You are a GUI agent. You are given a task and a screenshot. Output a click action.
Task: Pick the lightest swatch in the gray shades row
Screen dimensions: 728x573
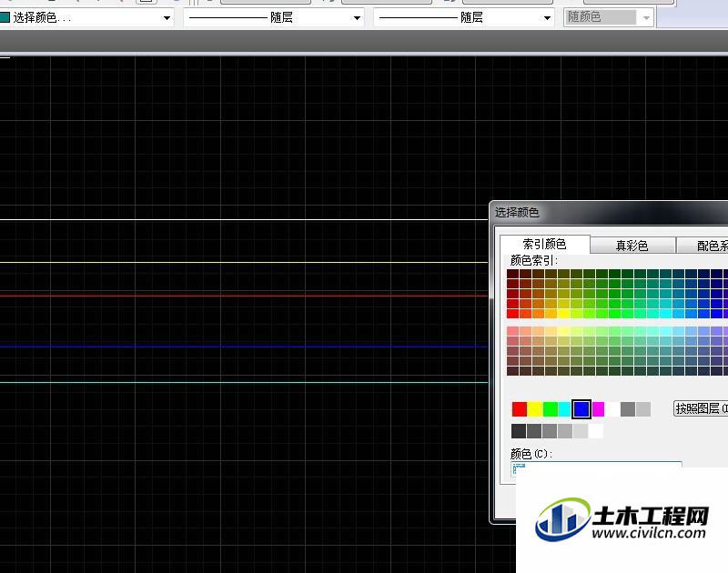point(596,431)
